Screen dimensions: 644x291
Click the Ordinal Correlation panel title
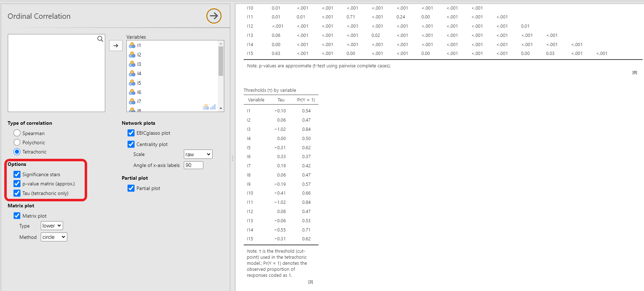pos(39,16)
